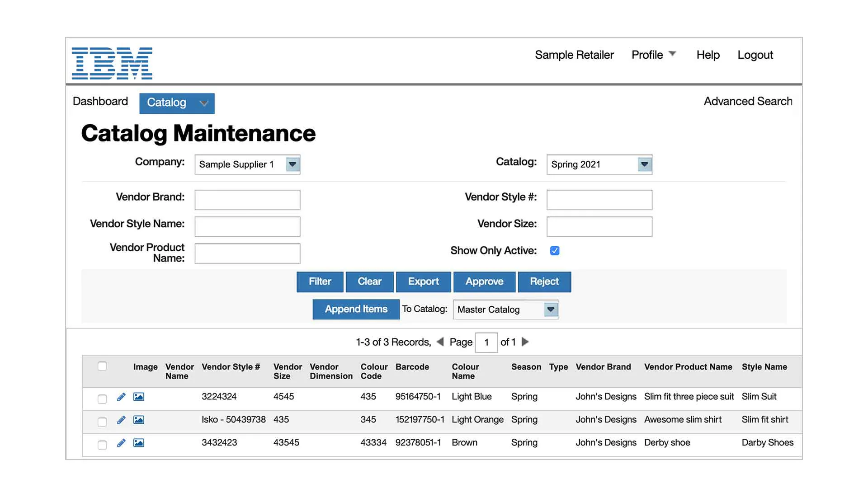Open the Master Catalog destination dropdown

coord(550,309)
